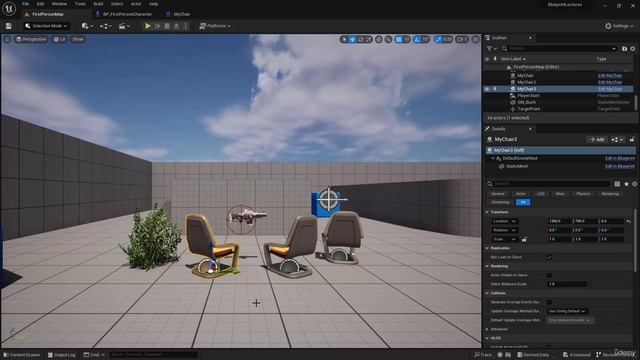Activate the scale gizmo tool
The height and width of the screenshot is (360, 640).
pyautogui.click(x=369, y=40)
